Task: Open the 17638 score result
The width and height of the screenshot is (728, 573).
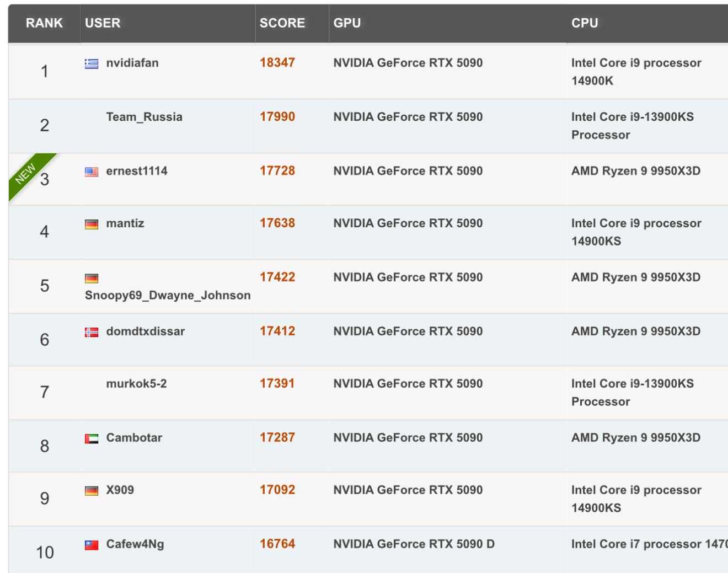Action: coord(277,223)
